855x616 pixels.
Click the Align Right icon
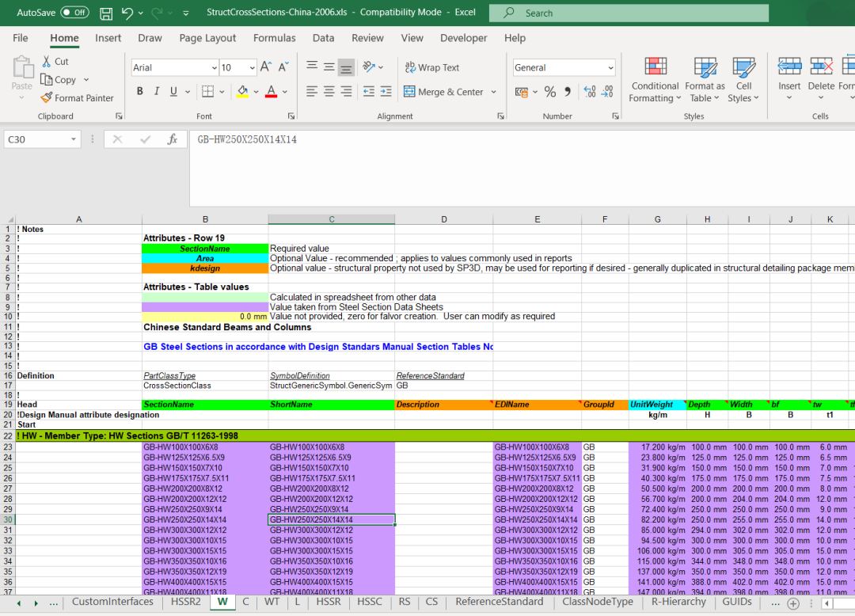pyautogui.click(x=346, y=92)
